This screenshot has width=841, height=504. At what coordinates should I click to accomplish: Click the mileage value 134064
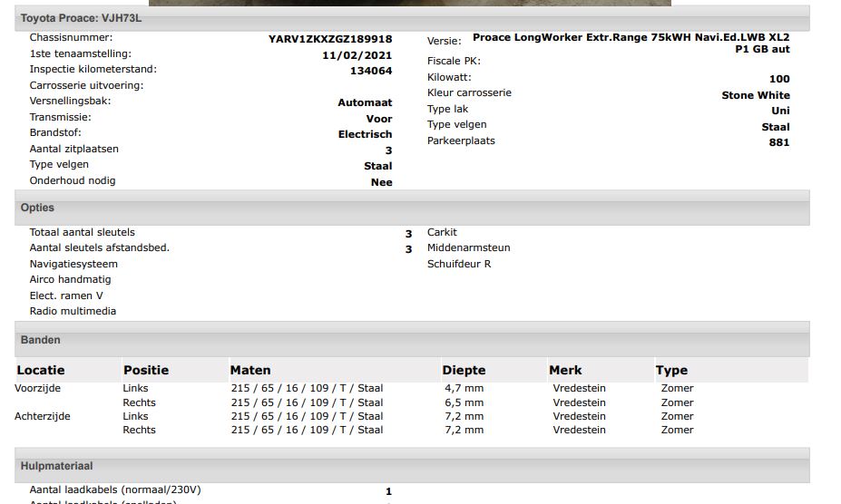pyautogui.click(x=371, y=71)
